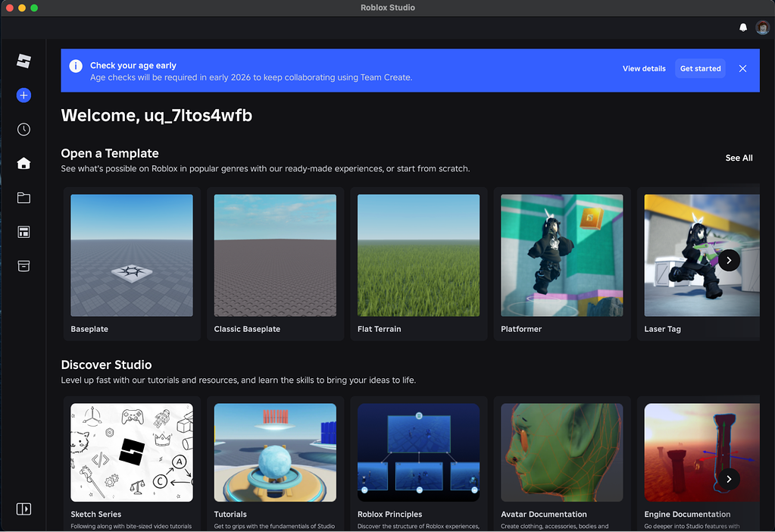Click the dashboard layout icon in the sidebar
This screenshot has height=532, width=775.
[23, 231]
